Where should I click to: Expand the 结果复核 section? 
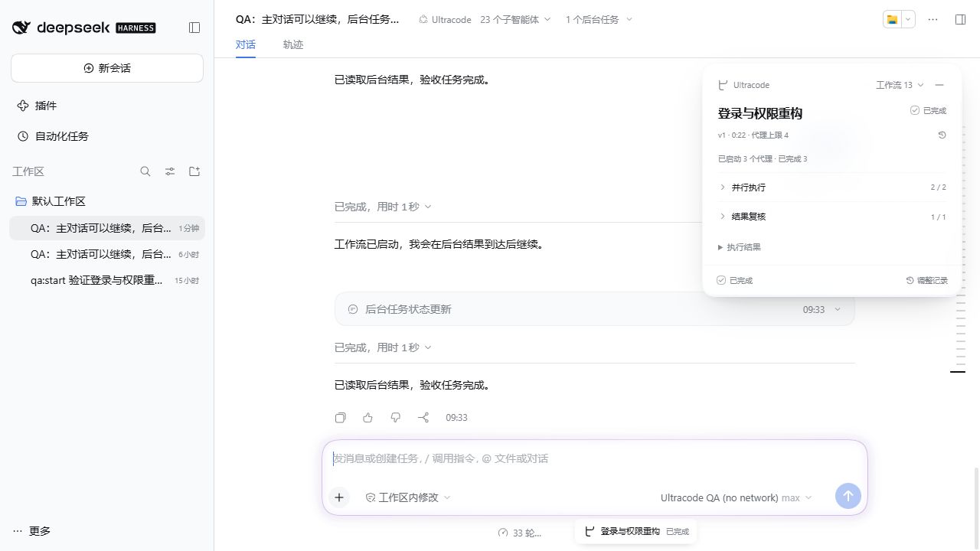[831, 217]
